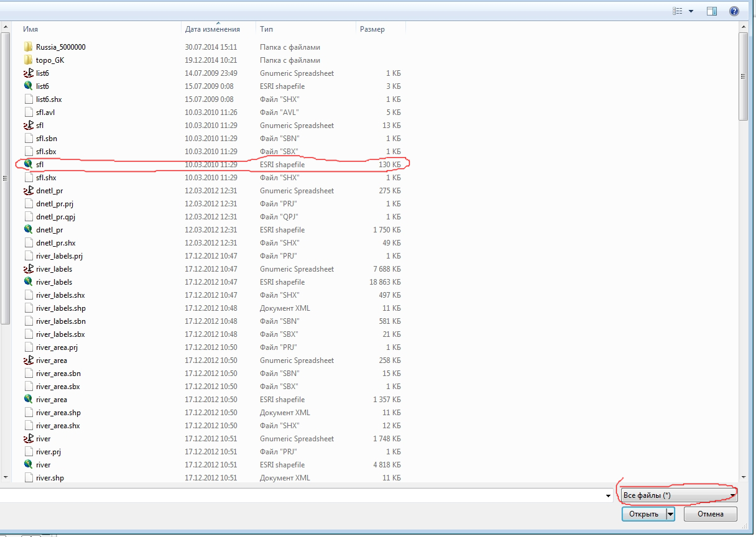Click the size value '18 863 КБ'
The height and width of the screenshot is (537, 756).
tap(385, 282)
